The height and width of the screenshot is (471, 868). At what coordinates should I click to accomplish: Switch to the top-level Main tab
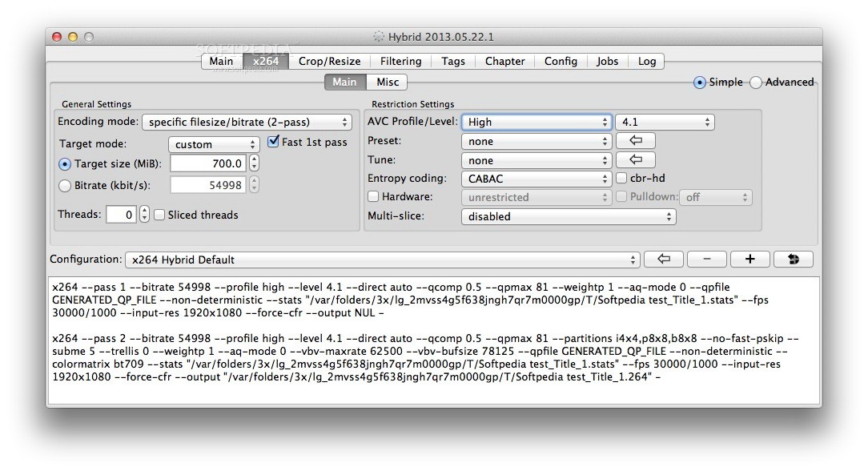222,61
